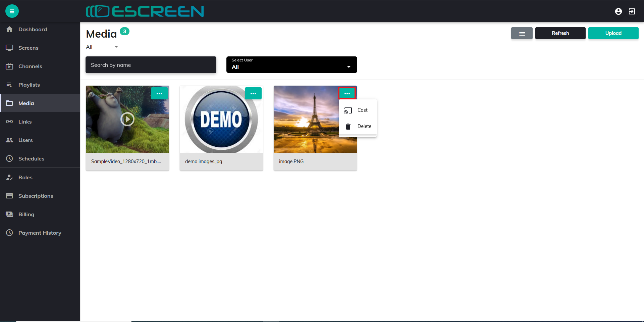Viewport: 644px width, 322px height.
Task: Toggle the sidebar hamburger menu button
Action: pos(12,11)
